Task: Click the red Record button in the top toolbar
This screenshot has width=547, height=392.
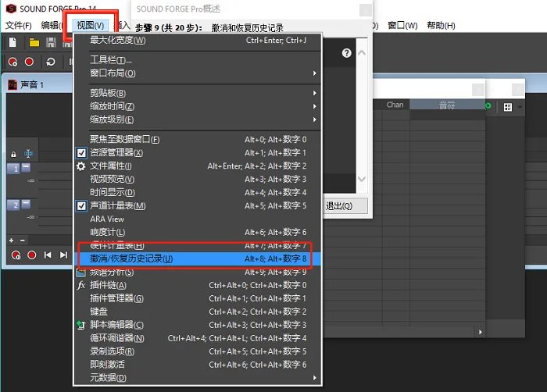Action: pos(30,62)
